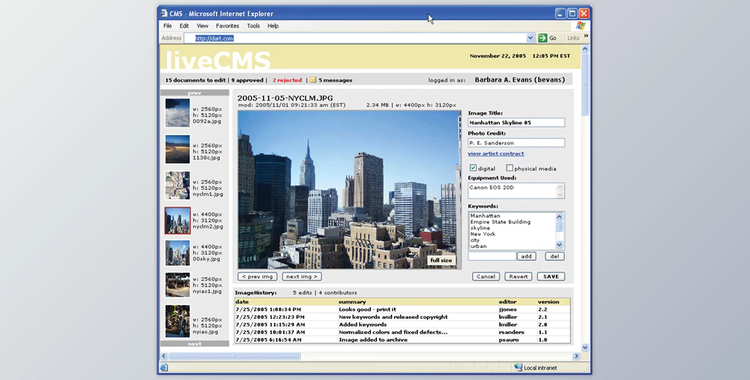
Task: Select keyword New York in list
Action: pos(483,234)
